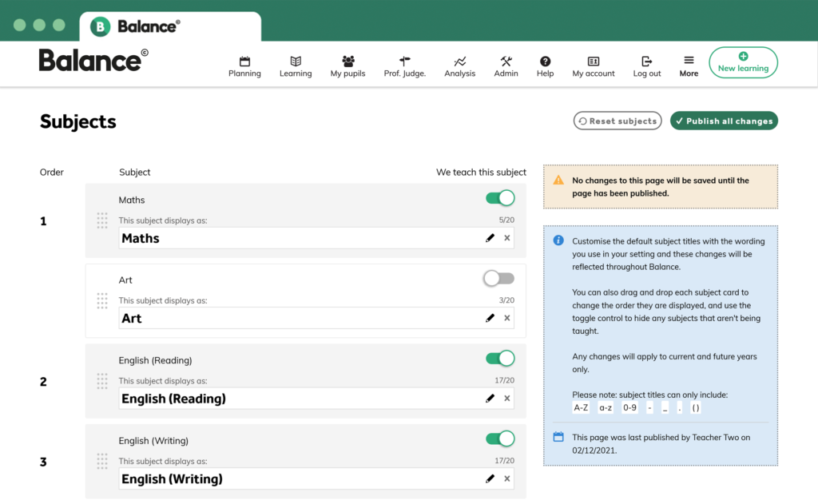Click the orange warning triangle icon
Image resolution: width=818 pixels, height=504 pixels.
click(x=558, y=181)
